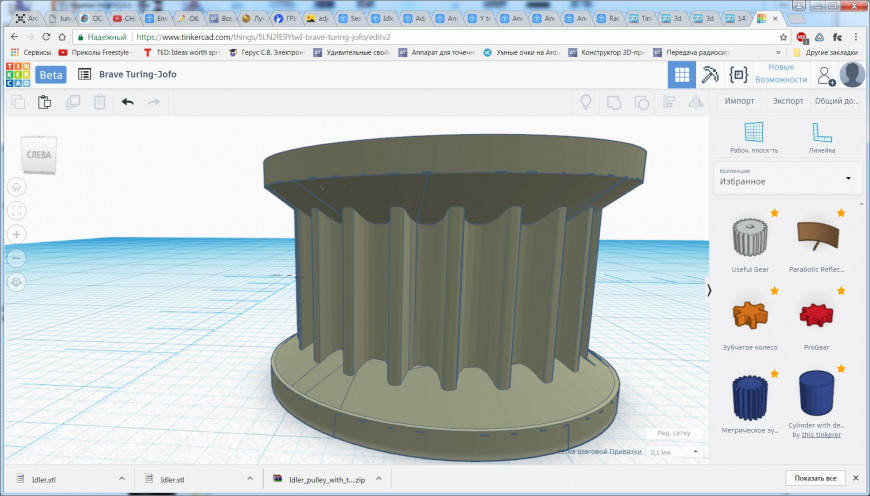Click the Экспорт button

788,101
